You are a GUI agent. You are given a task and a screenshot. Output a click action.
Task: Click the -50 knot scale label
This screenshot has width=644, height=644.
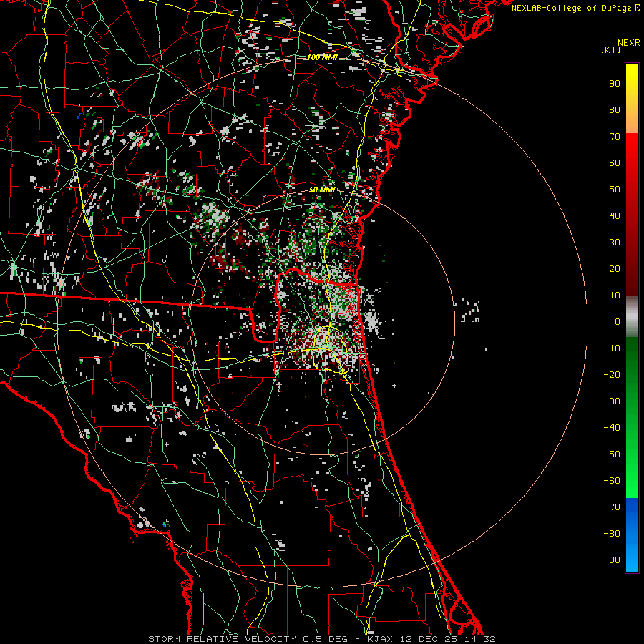[x=612, y=454]
